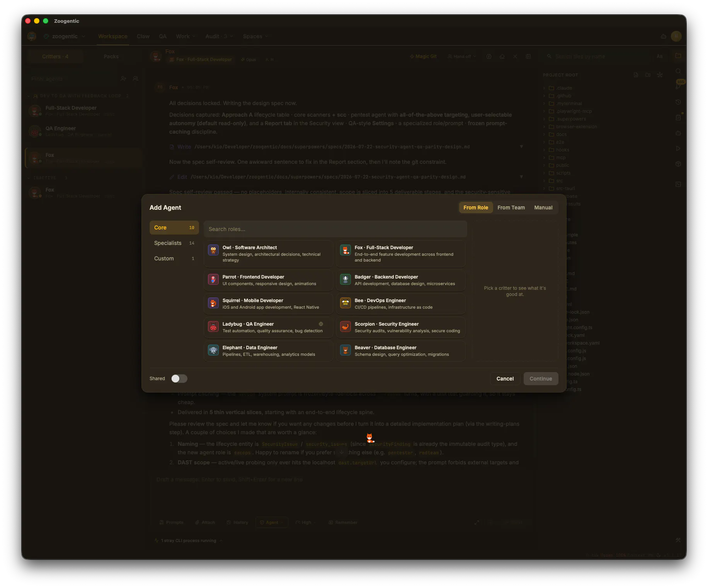Image resolution: width=708 pixels, height=588 pixels.
Task: Open the Hand off dropdown
Action: pos(462,56)
